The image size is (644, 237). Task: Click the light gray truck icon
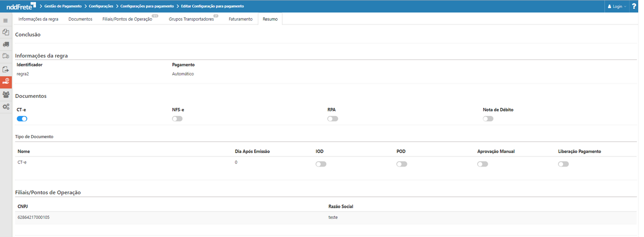coord(6,56)
